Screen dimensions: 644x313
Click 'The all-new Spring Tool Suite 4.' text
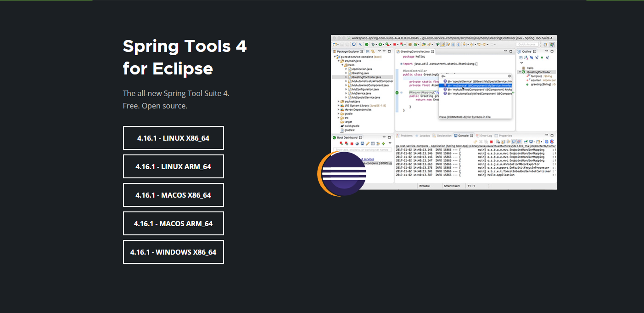tap(176, 93)
